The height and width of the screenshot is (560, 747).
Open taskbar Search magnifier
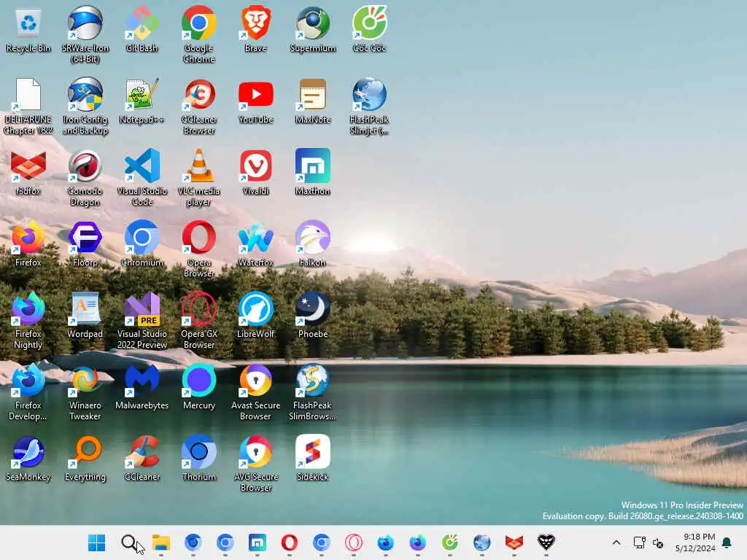click(x=128, y=542)
